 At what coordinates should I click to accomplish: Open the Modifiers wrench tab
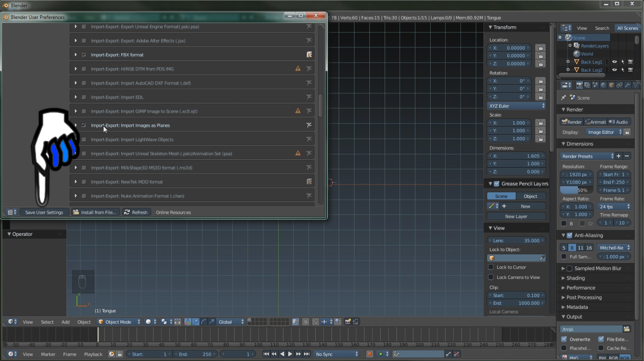(x=628, y=85)
